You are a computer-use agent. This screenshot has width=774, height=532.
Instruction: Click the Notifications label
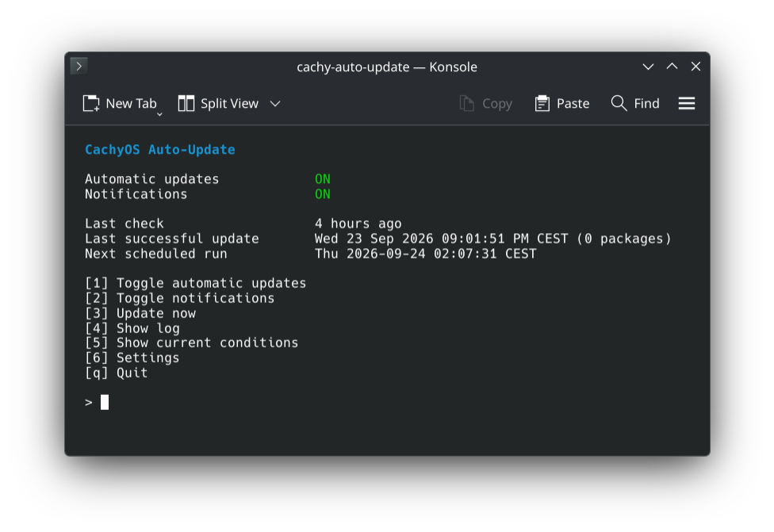136,194
